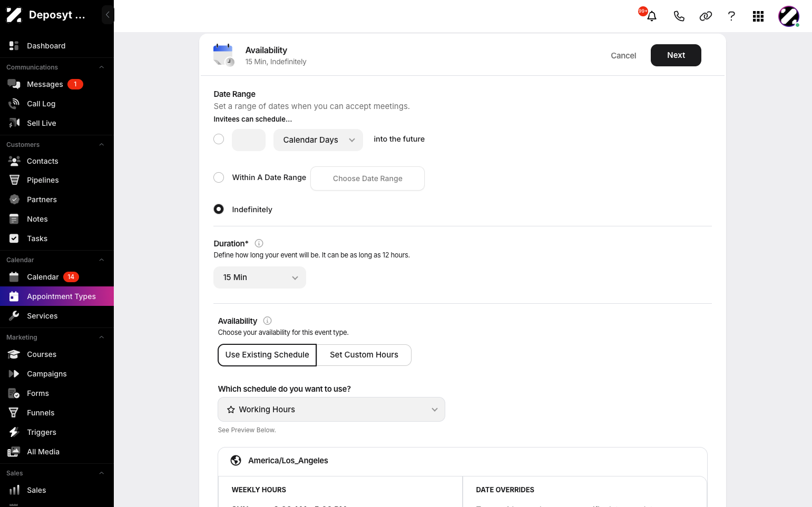Click the Pipelines funnel icon
812x507 pixels.
click(14, 180)
